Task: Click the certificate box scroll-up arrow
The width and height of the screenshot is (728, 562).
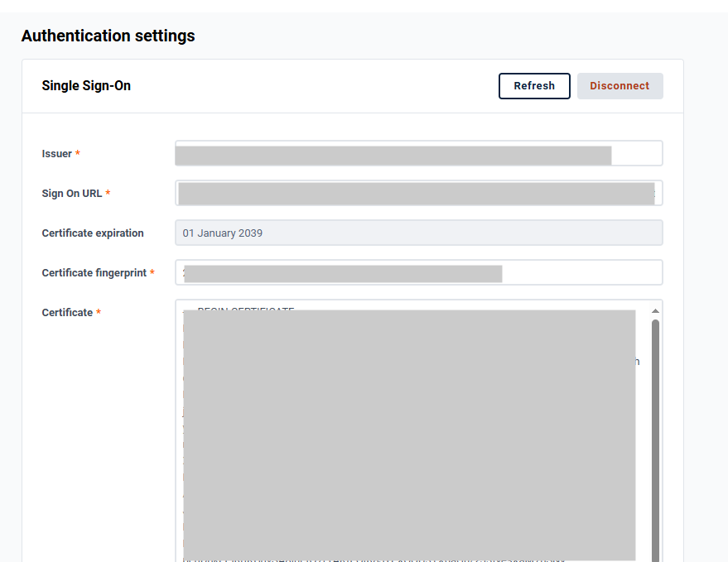Action: (655, 311)
